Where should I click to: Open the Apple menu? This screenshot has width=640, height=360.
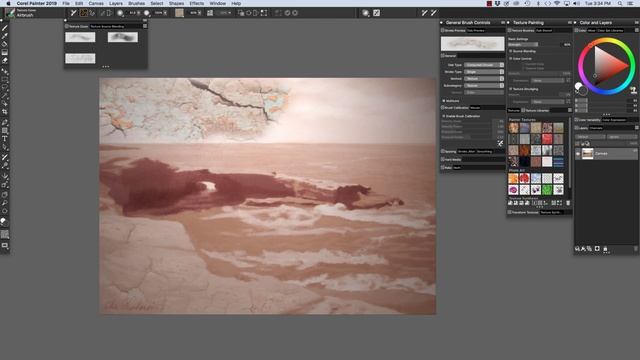tap(8, 3)
